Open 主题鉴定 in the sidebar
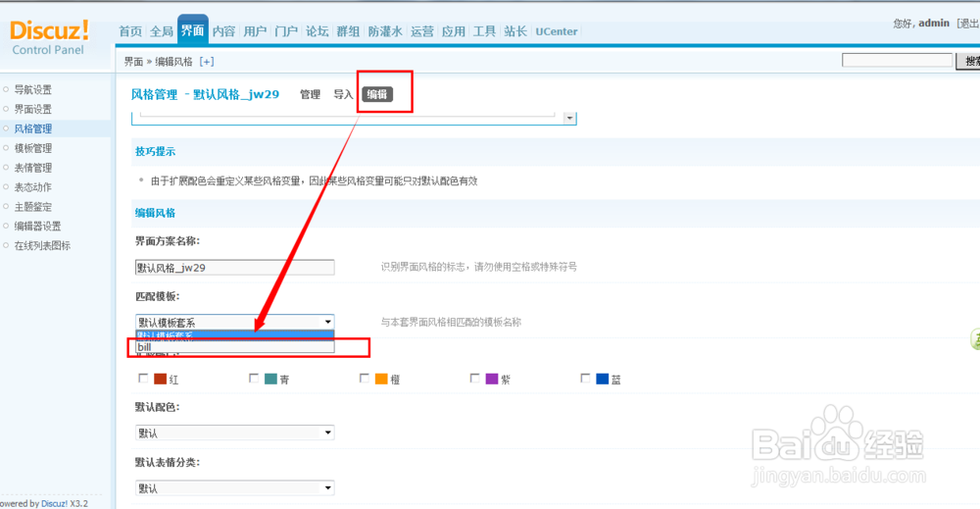980x509 pixels. (x=32, y=206)
